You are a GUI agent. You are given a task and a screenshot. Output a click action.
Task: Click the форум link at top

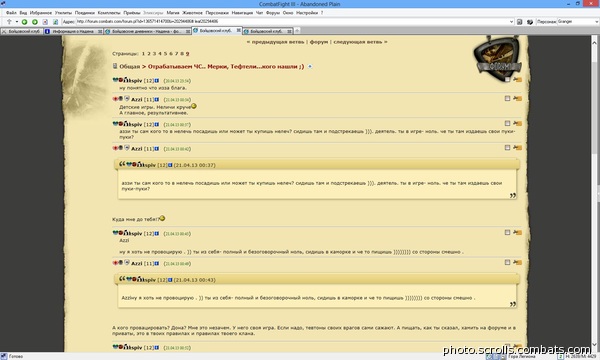319,42
